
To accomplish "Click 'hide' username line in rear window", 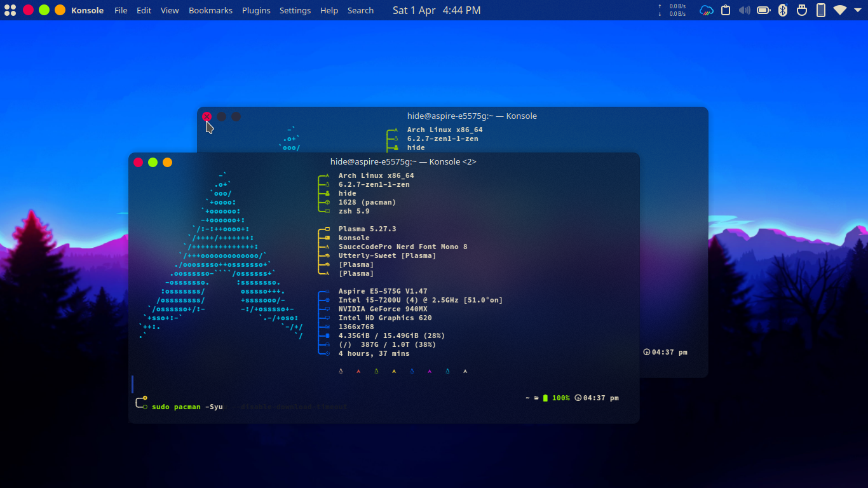I will click(x=416, y=147).
